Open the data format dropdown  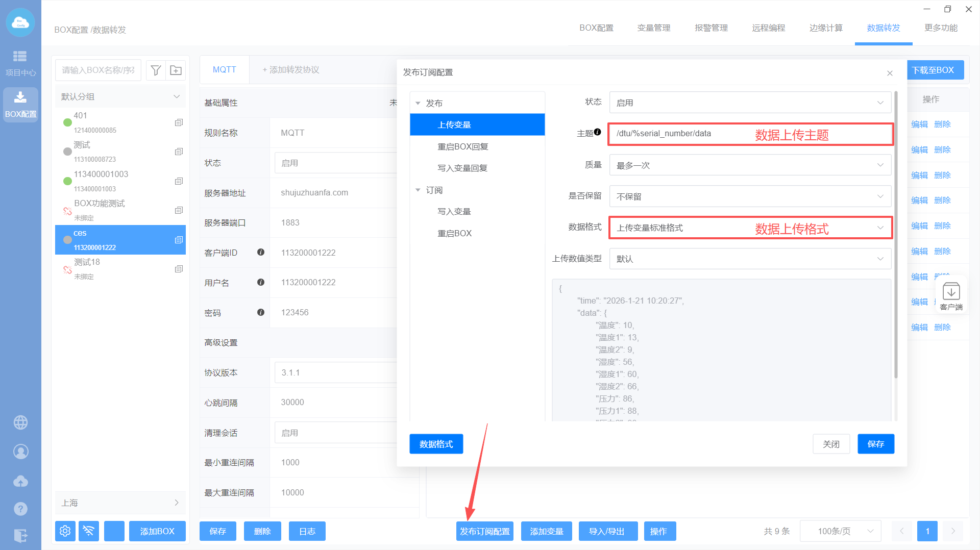[750, 228]
